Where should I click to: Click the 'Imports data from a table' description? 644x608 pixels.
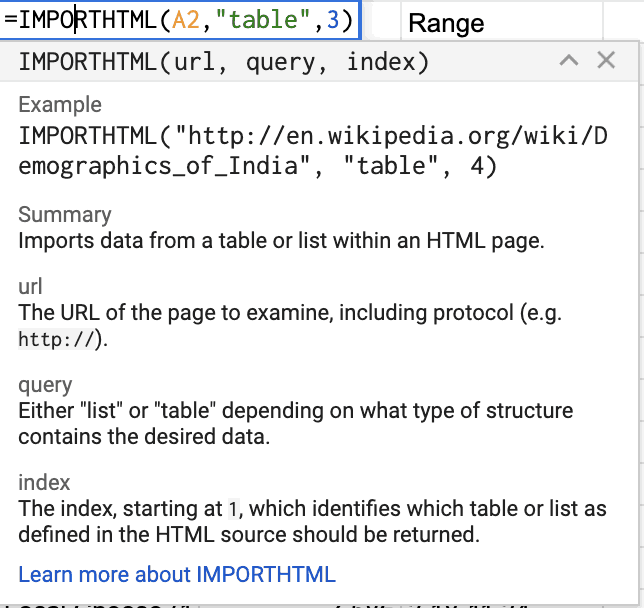[281, 240]
